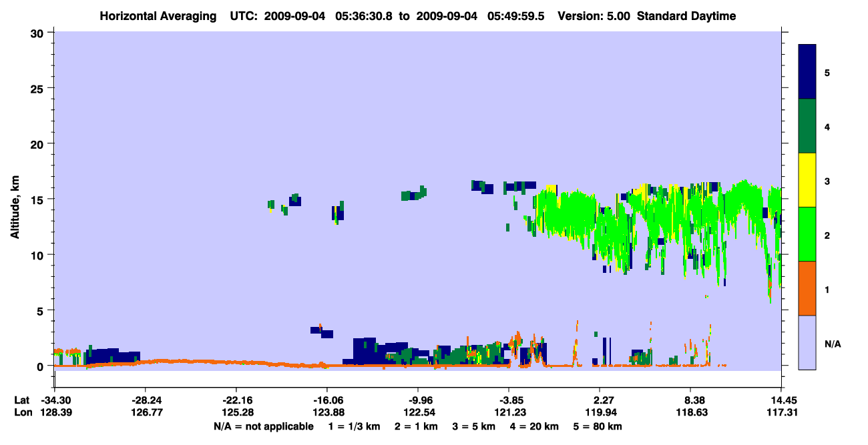Click legend text '2 = 1 km'
868x445 pixels.
[x=417, y=426]
